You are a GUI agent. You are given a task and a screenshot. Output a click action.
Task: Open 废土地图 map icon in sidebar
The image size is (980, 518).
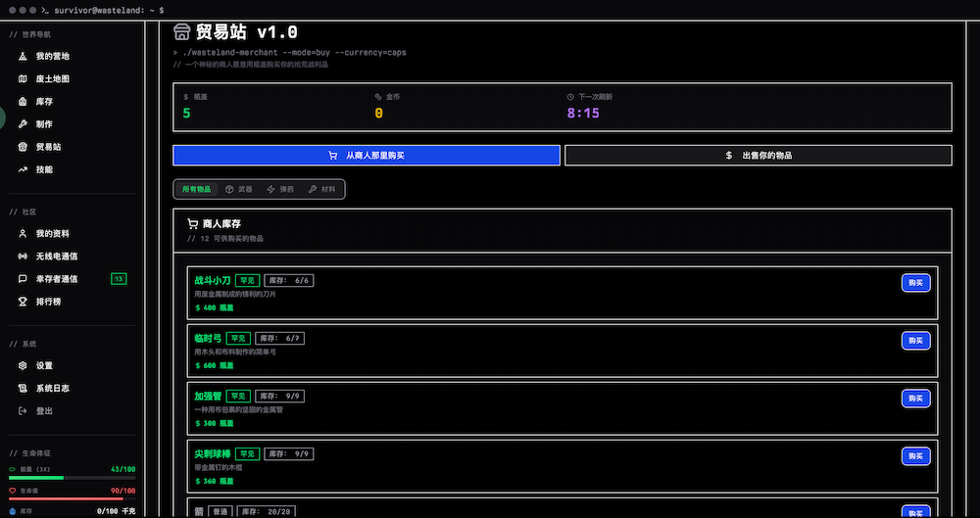tap(23, 79)
